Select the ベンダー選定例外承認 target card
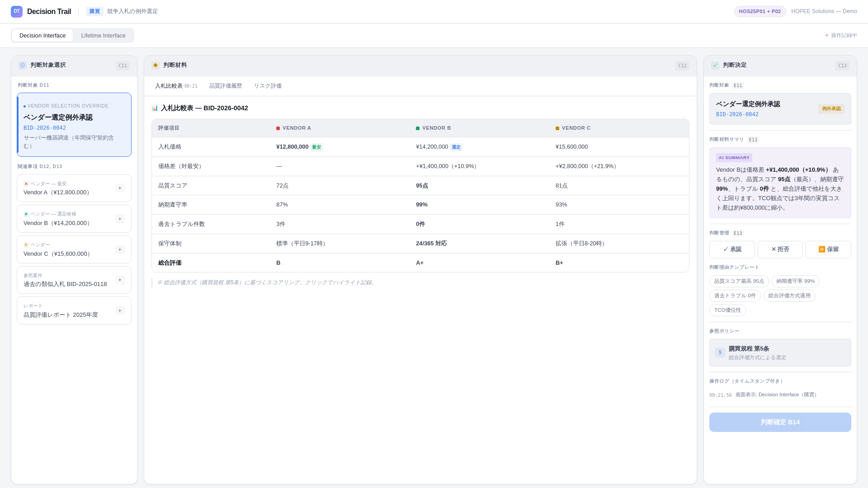This screenshot has width=868, height=488. [74, 125]
